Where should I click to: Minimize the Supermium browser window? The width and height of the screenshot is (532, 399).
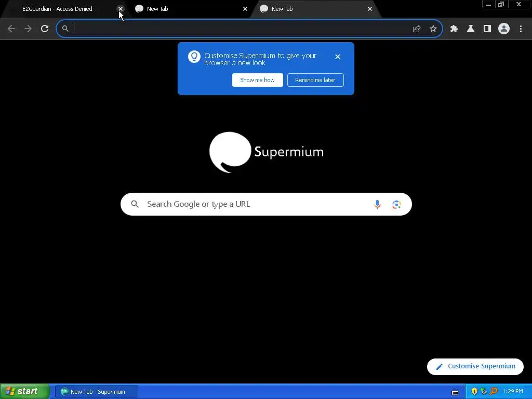tap(488, 5)
